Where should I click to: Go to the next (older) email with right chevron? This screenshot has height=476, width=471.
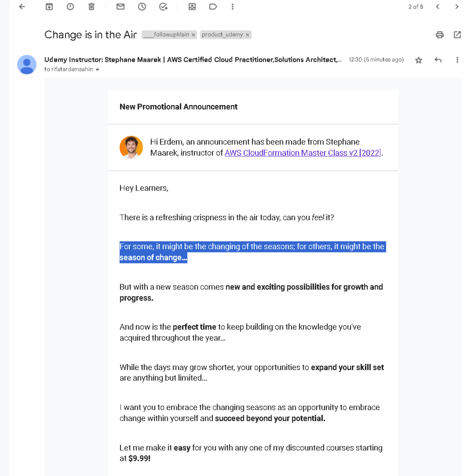457,7
